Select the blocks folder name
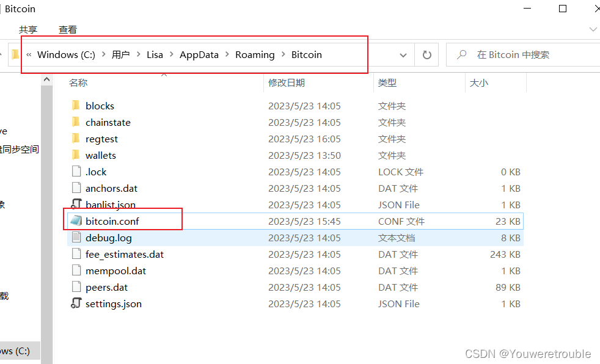This screenshot has height=364, width=600. tap(100, 106)
